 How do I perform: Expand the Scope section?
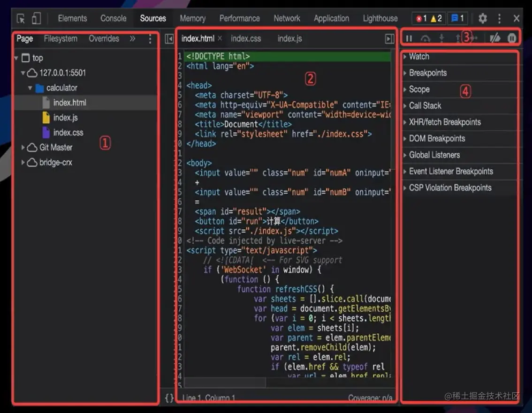(x=460, y=89)
